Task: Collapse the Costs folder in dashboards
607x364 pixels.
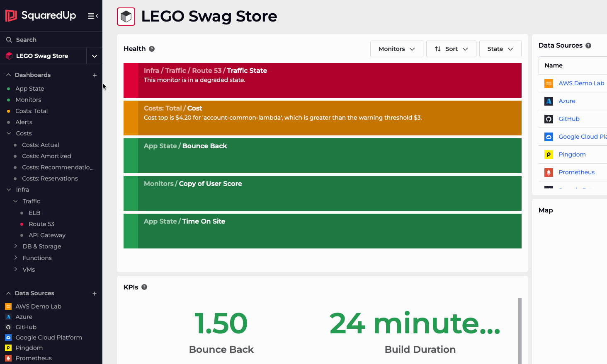Action: pyautogui.click(x=9, y=133)
